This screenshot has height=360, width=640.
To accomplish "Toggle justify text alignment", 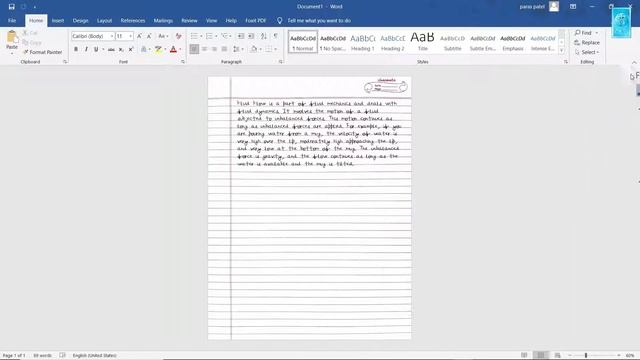I will click(x=224, y=49).
